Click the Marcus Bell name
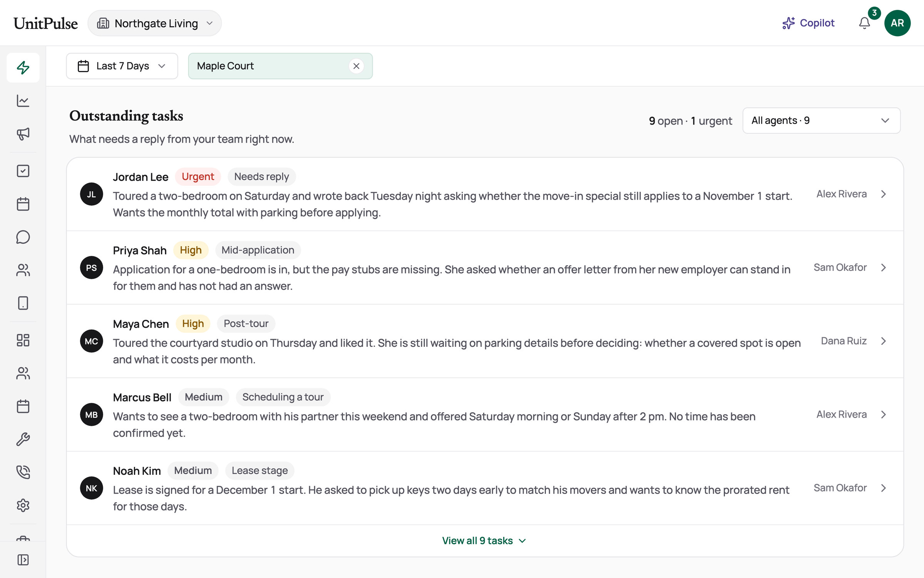The height and width of the screenshot is (578, 924). [x=142, y=397]
